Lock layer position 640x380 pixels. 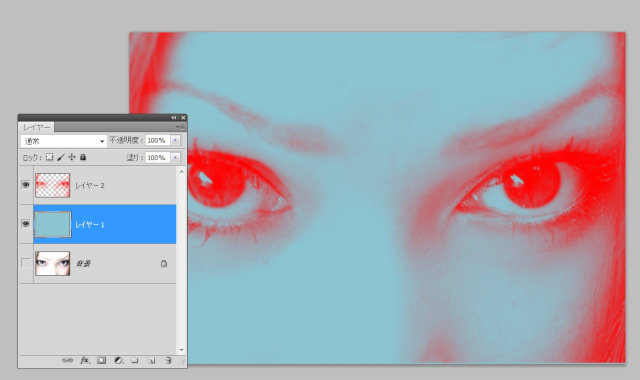[x=72, y=157]
